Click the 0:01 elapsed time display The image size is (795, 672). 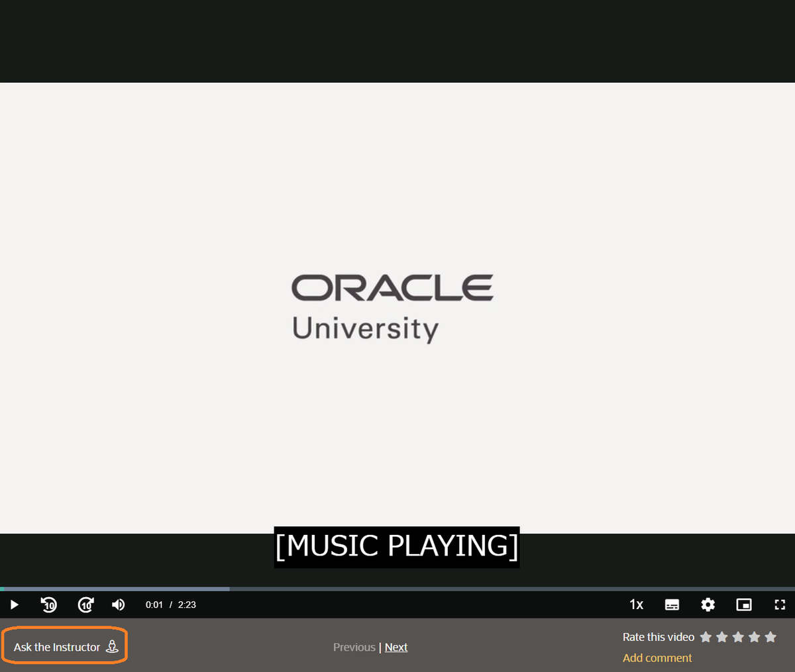pyautogui.click(x=154, y=604)
